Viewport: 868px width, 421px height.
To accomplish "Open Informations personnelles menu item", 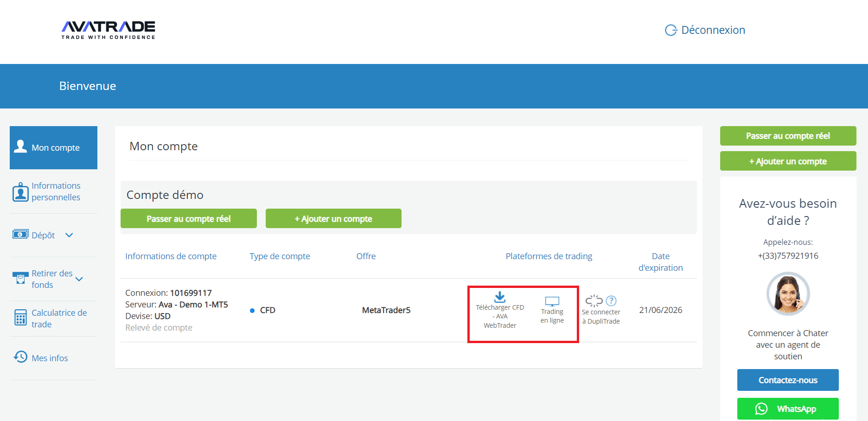I will pyautogui.click(x=56, y=191).
